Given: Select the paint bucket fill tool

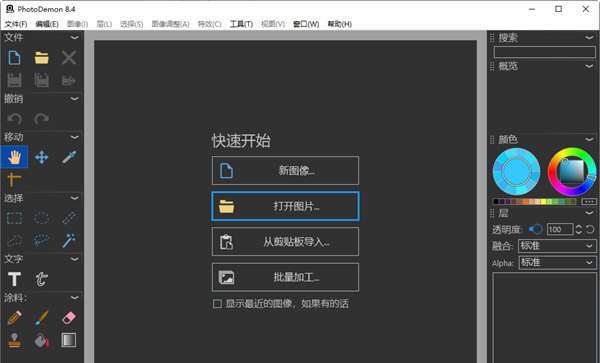Looking at the screenshot, I should tap(41, 340).
